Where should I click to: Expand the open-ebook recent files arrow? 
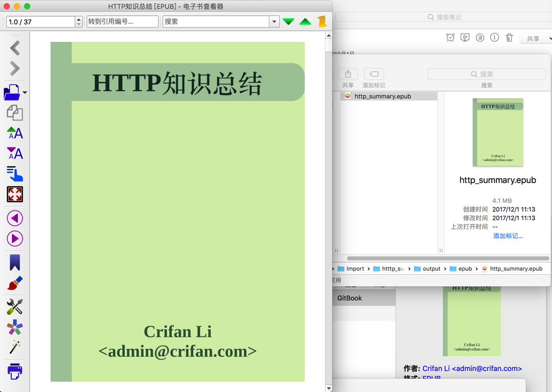pyautogui.click(x=25, y=93)
